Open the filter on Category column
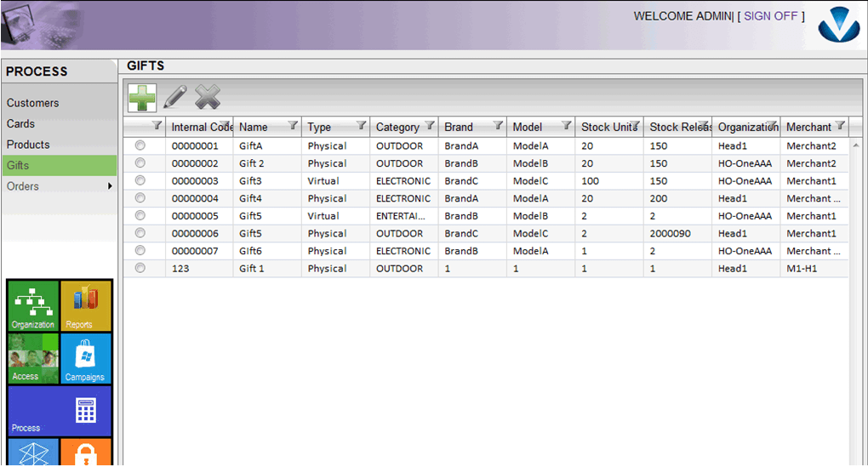The height and width of the screenshot is (467, 868). pyautogui.click(x=430, y=126)
